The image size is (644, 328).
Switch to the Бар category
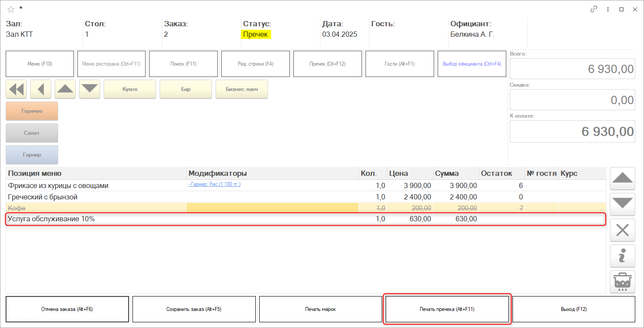[x=186, y=89]
